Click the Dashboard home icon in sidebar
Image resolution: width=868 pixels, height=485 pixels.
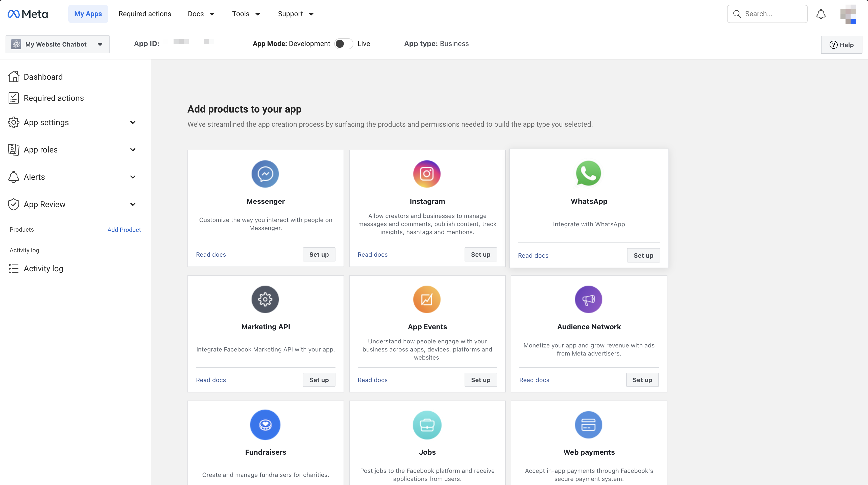coord(13,77)
